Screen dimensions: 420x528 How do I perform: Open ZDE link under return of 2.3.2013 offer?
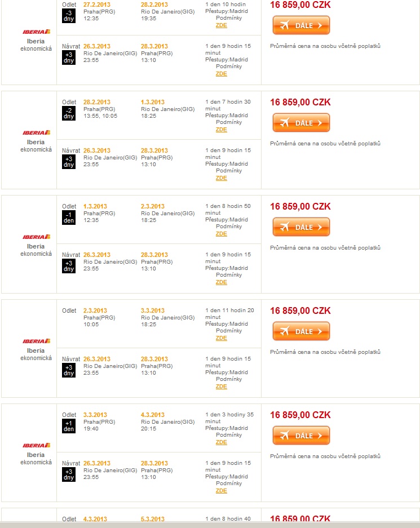point(222,387)
